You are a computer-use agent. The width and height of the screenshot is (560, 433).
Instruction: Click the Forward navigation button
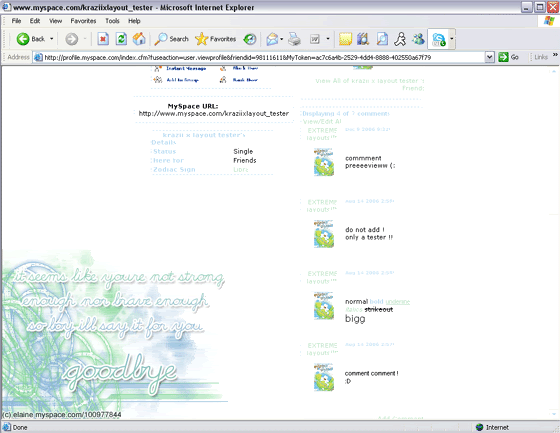pyautogui.click(x=71, y=39)
